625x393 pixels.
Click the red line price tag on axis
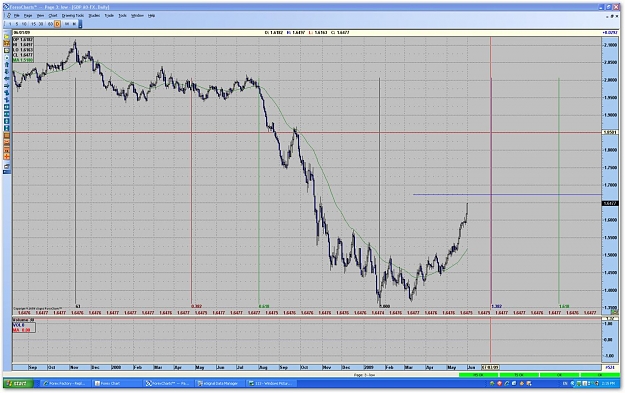click(610, 132)
